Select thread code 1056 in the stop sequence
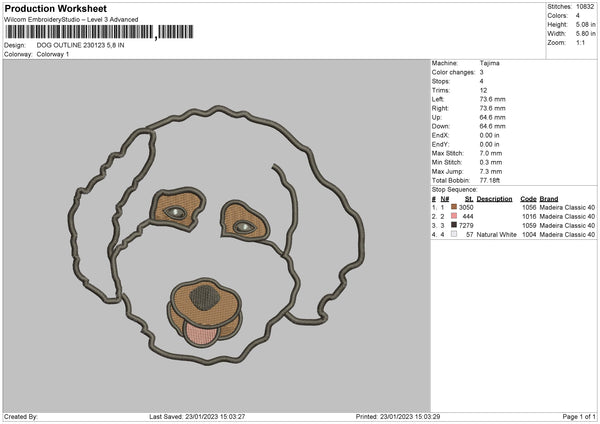This screenshot has width=600, height=424. [529, 207]
